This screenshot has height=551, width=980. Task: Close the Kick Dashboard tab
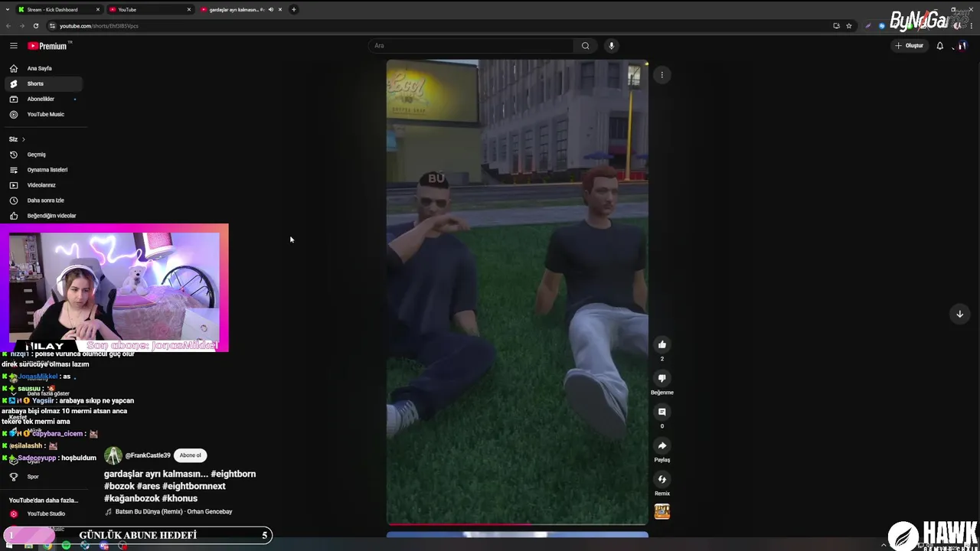[98, 10]
